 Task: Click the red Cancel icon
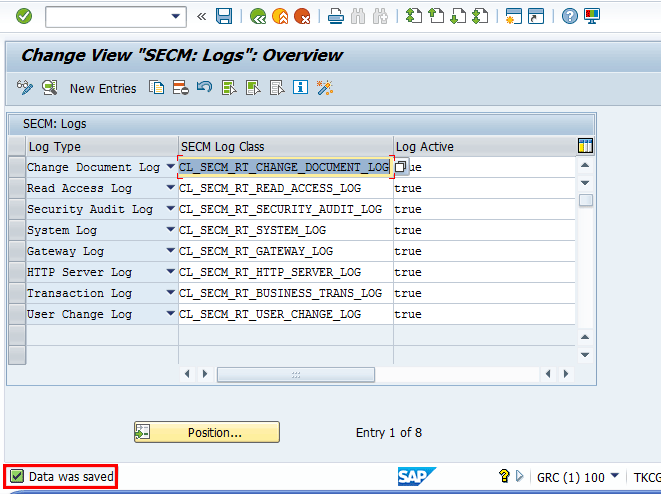(x=302, y=16)
